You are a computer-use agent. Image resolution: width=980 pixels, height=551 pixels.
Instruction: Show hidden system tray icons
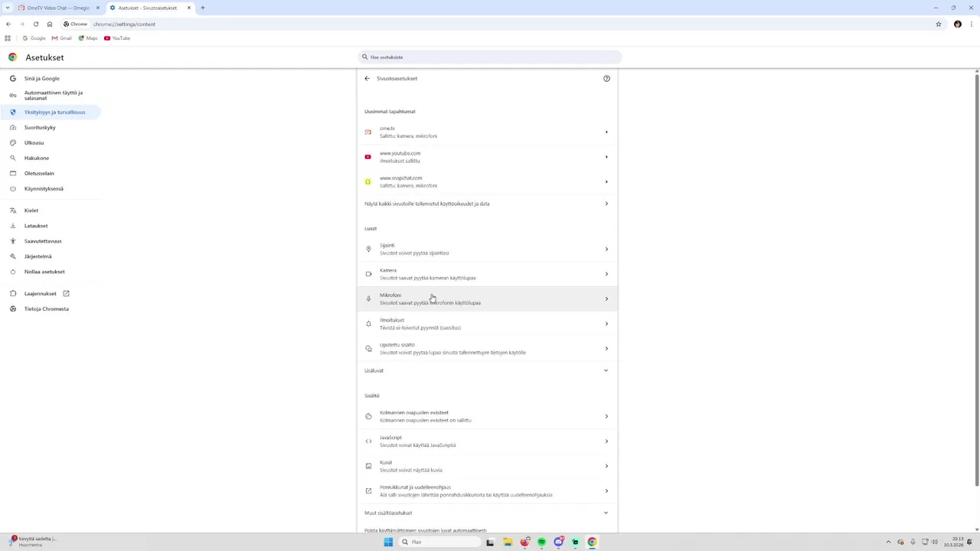[x=888, y=542]
